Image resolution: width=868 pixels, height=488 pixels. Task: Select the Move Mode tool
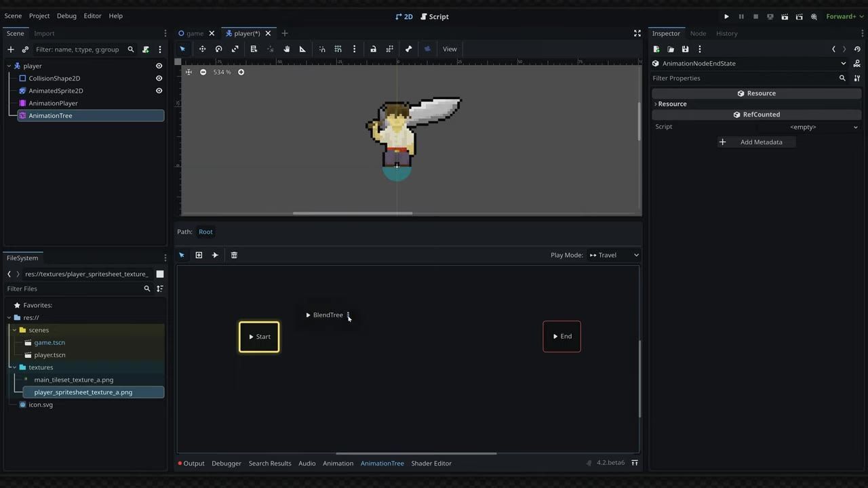tap(202, 49)
